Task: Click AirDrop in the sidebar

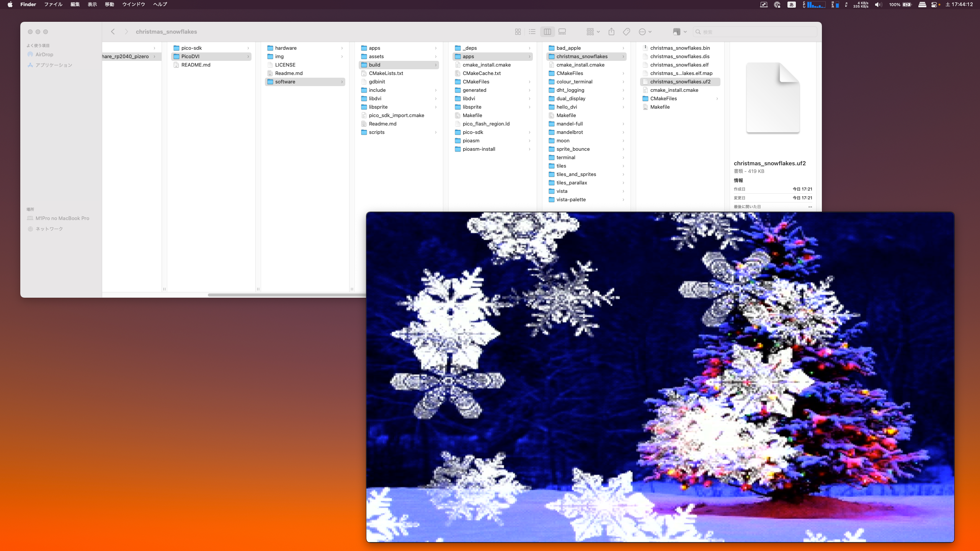Action: [44, 54]
